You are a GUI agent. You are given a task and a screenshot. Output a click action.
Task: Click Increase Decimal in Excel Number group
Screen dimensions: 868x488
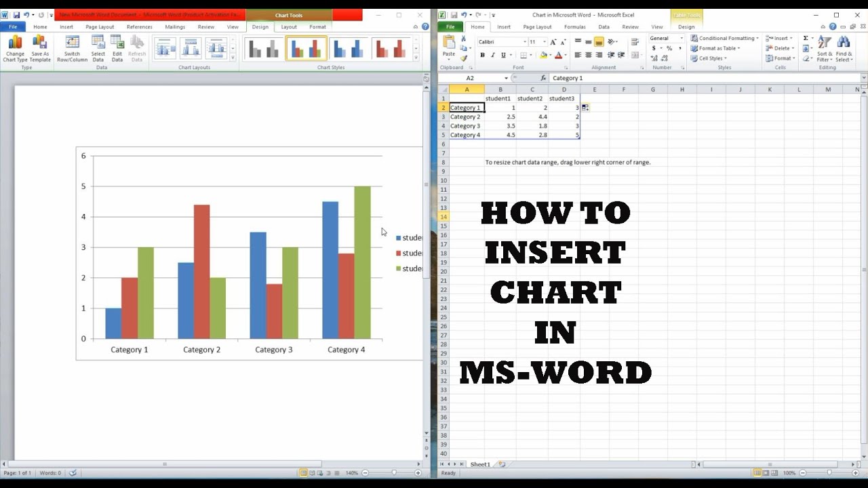tap(654, 58)
